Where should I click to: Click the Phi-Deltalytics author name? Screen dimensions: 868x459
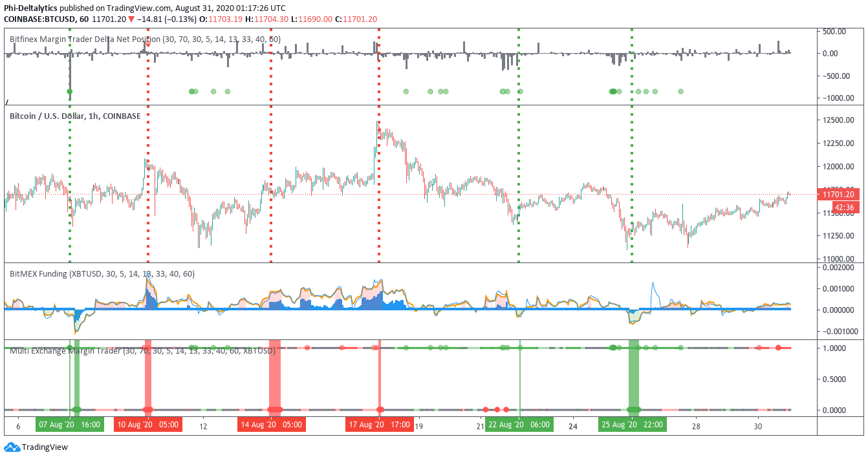tap(30, 8)
